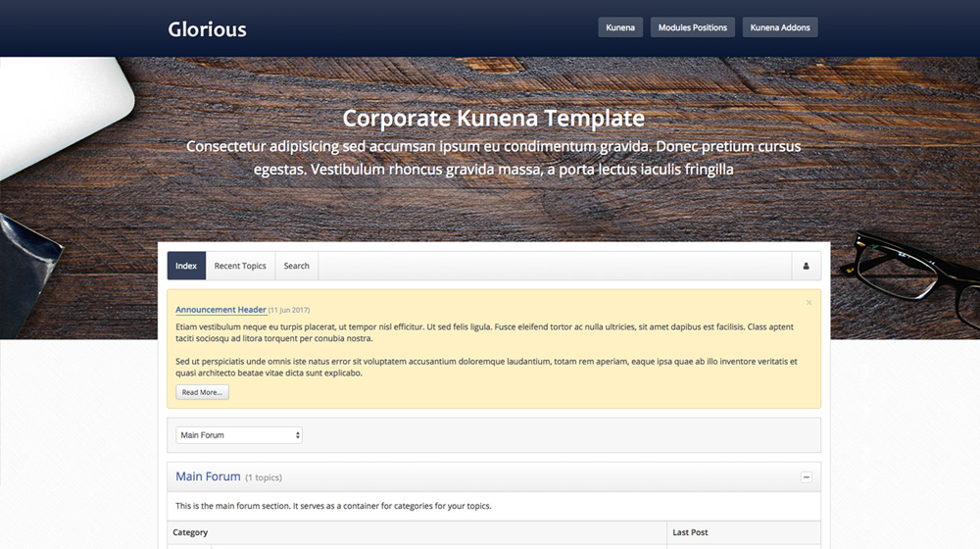Open the Modules Positions menu item
This screenshot has width=980, height=549.
693,27
